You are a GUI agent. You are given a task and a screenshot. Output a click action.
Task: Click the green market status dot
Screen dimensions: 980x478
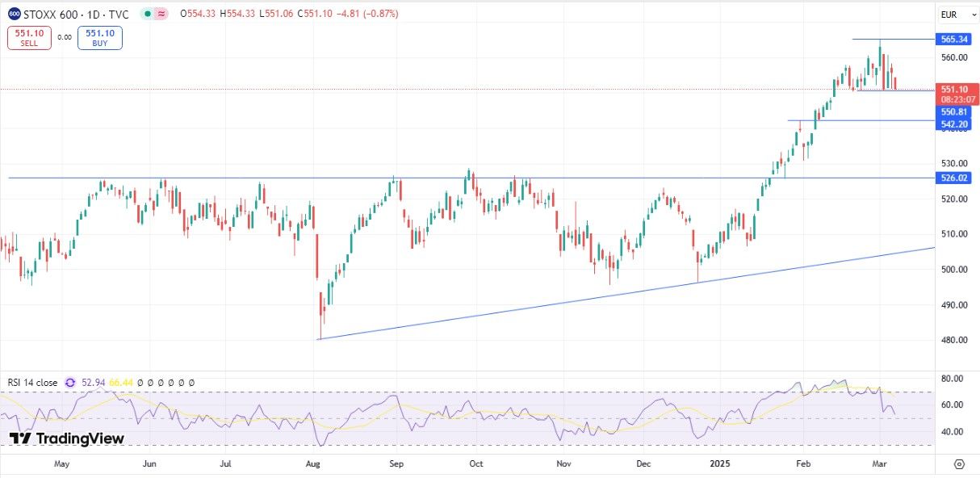coord(145,15)
